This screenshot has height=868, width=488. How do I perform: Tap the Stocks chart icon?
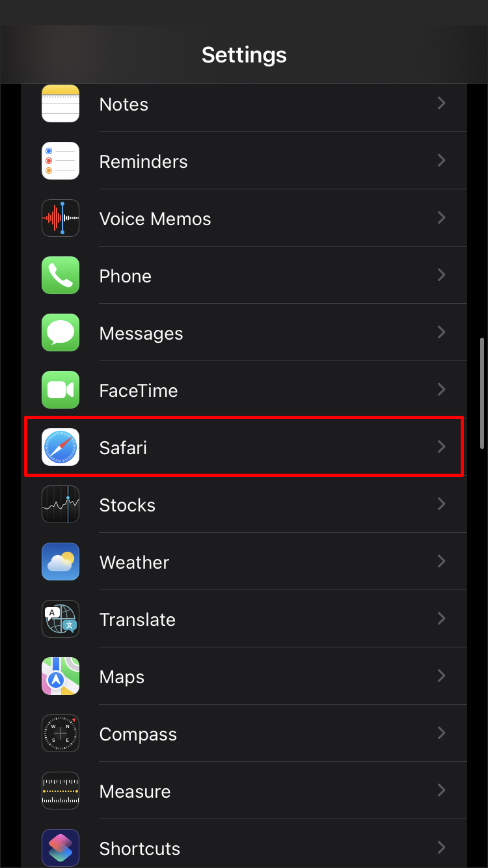pyautogui.click(x=61, y=504)
